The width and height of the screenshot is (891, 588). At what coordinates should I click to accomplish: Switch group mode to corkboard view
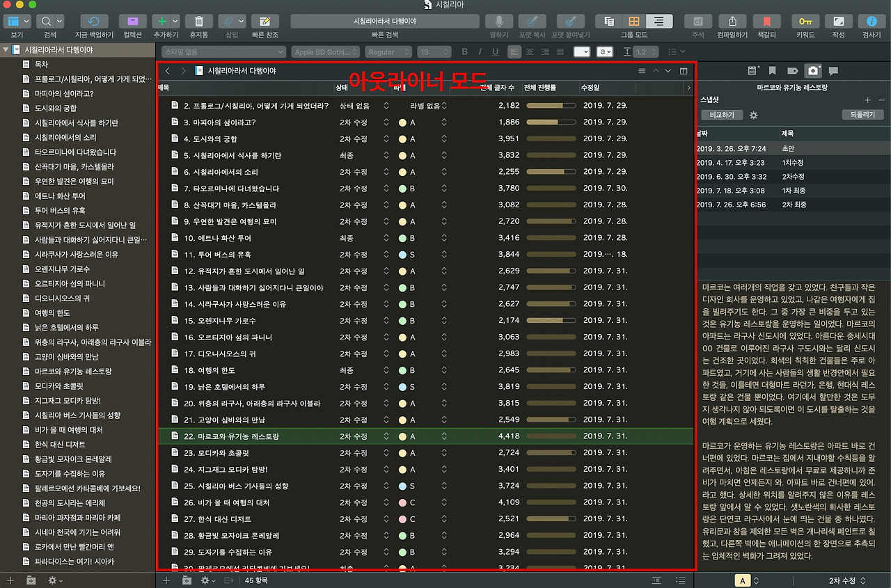point(633,22)
